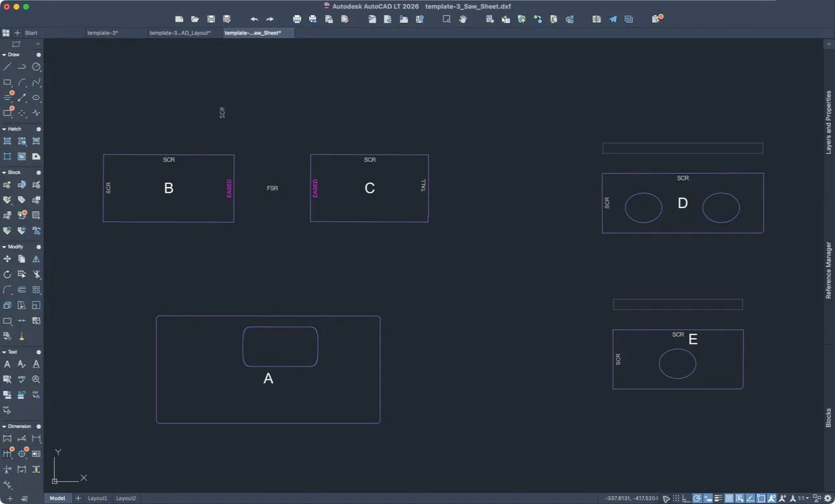Screen dimensions: 835x504
Task: Open the Layers and Properties side panel
Action: (828, 123)
